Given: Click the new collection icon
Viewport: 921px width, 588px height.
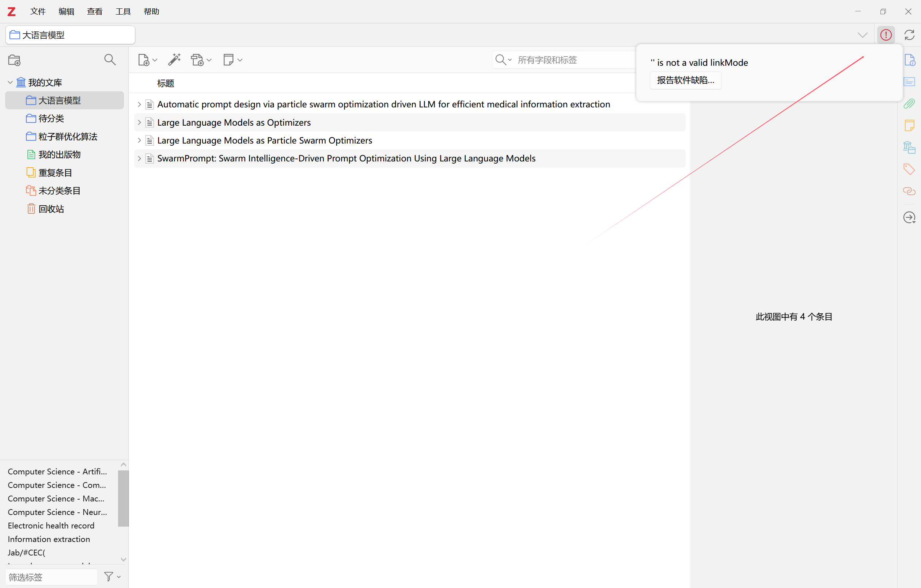Looking at the screenshot, I should (x=14, y=60).
